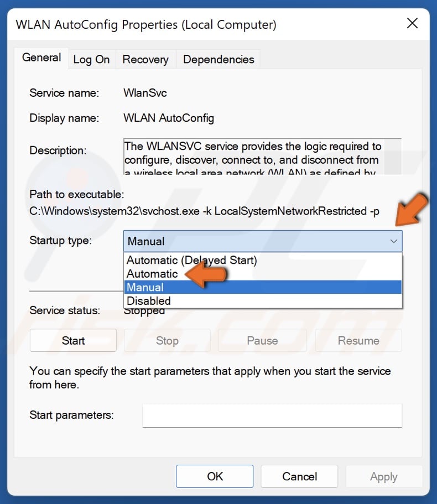Dismiss the dialog with Cancel
The image size is (437, 504).
pyautogui.click(x=299, y=476)
